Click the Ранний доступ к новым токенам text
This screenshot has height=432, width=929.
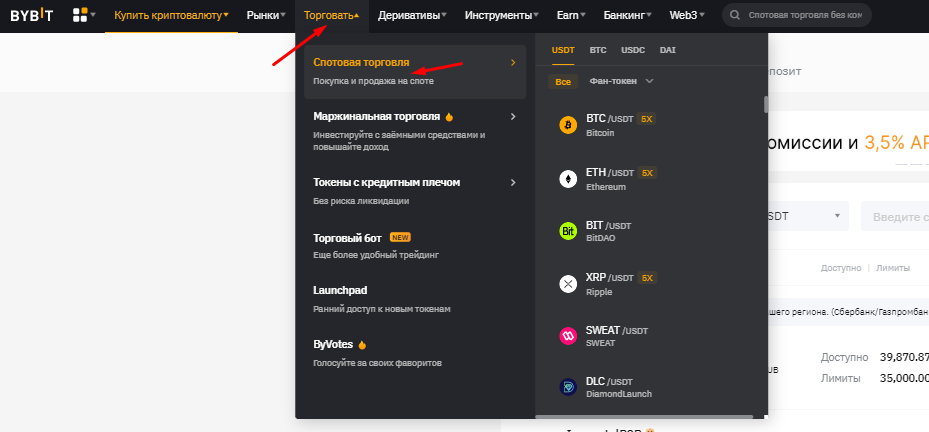tap(382, 309)
